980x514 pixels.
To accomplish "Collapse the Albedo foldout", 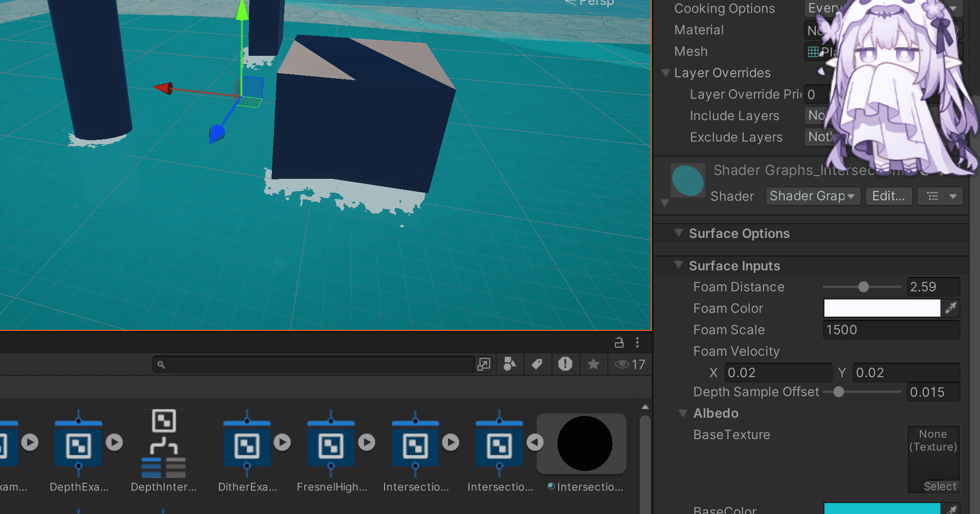I will coord(683,413).
